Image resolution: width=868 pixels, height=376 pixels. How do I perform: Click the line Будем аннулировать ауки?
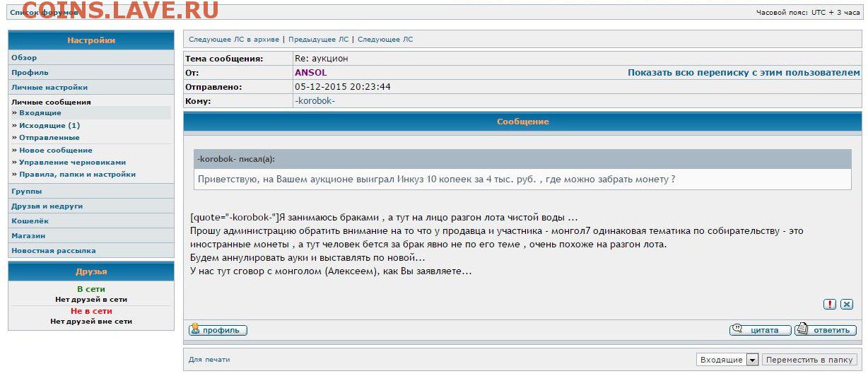click(307, 258)
